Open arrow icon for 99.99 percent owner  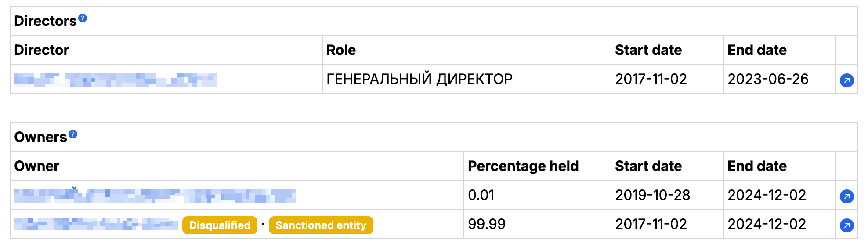tap(846, 225)
